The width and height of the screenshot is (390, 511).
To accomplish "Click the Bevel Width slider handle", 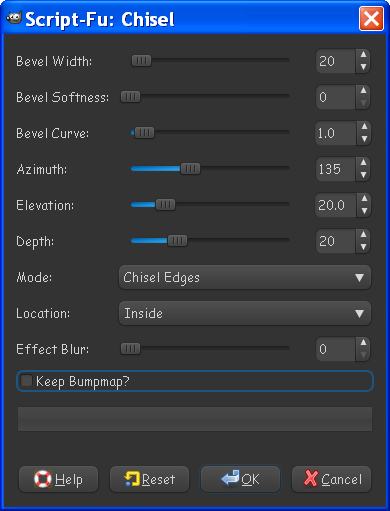I will click(x=141, y=61).
